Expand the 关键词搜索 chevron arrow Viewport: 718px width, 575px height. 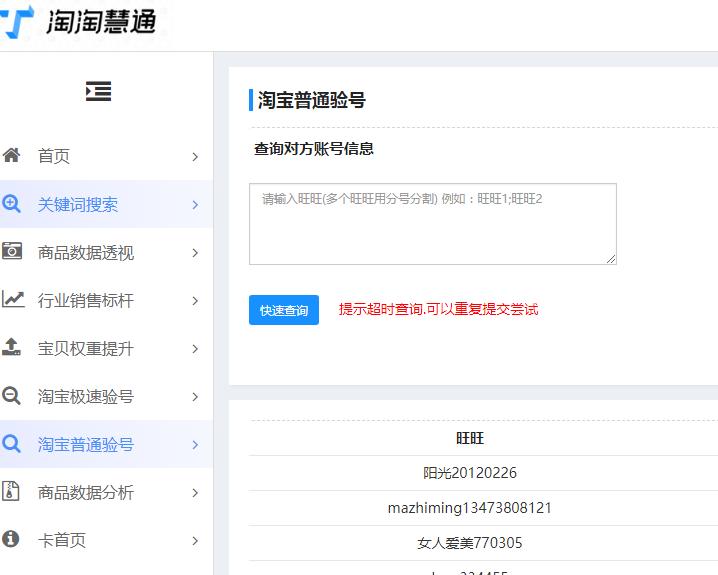click(x=195, y=205)
